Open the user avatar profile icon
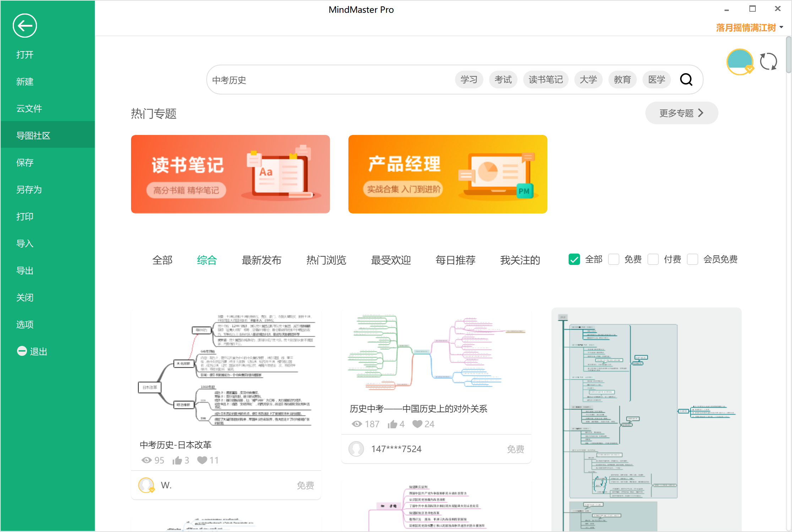 (740, 62)
